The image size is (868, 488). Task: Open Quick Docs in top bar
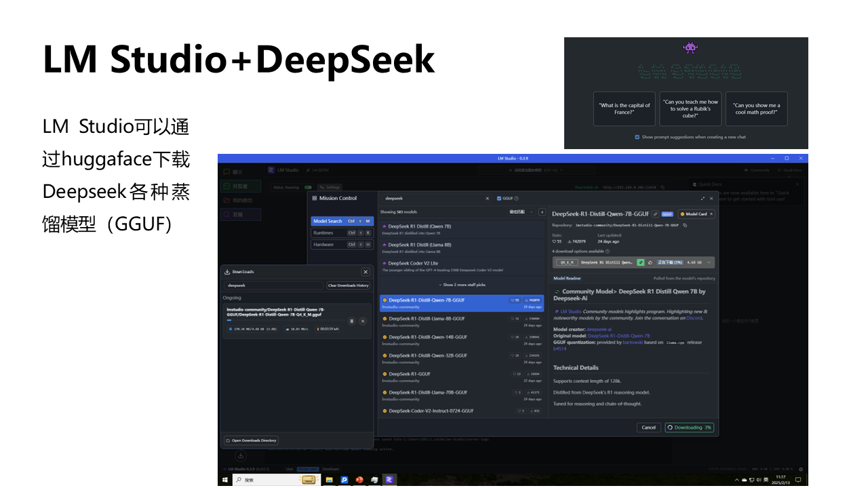tap(789, 170)
